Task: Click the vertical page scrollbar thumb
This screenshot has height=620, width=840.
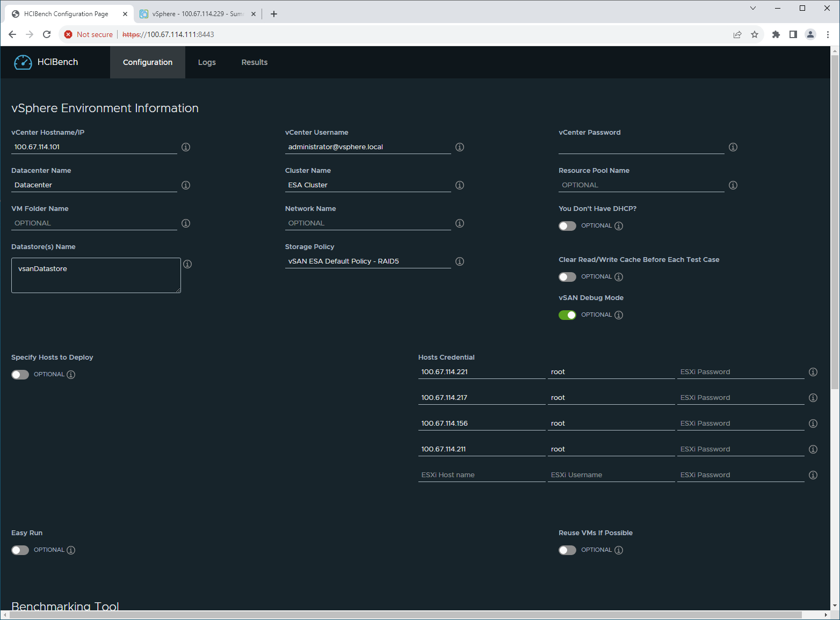Action: pos(835,221)
